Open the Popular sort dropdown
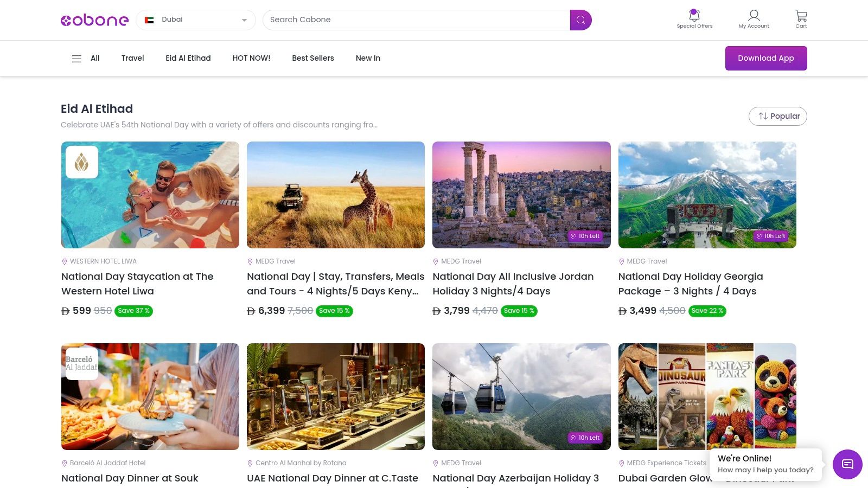 click(x=777, y=116)
